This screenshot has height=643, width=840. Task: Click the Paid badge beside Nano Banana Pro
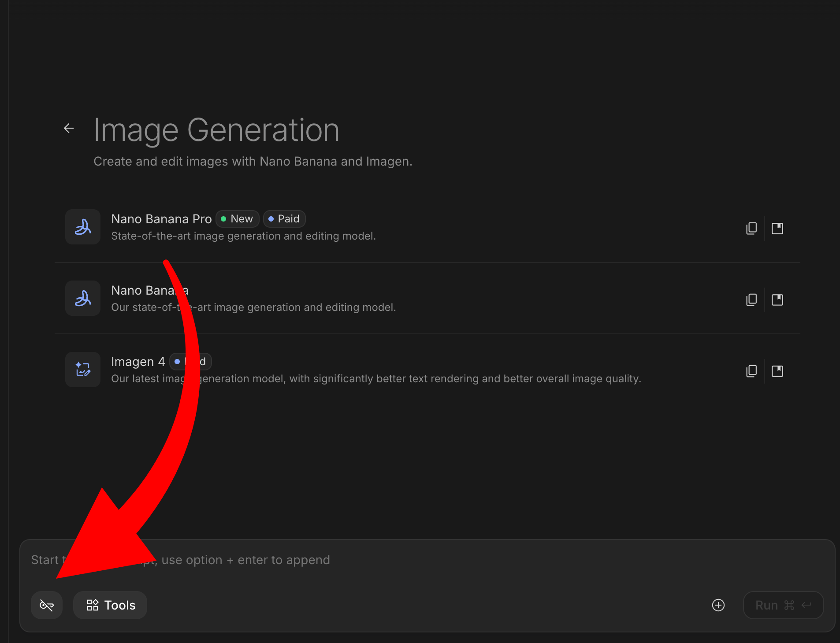[x=284, y=219]
